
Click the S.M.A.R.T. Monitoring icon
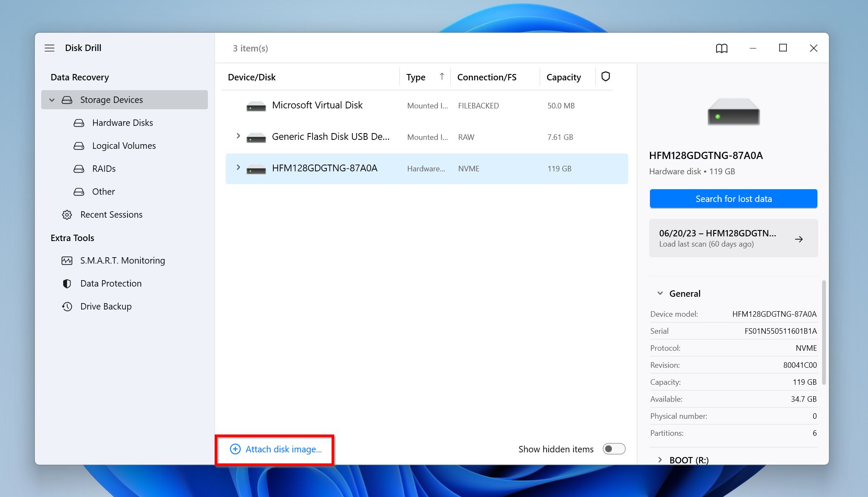click(x=67, y=260)
